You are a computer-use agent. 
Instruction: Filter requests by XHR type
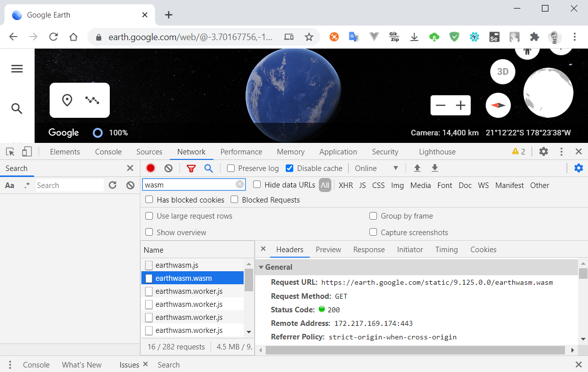[x=346, y=185]
